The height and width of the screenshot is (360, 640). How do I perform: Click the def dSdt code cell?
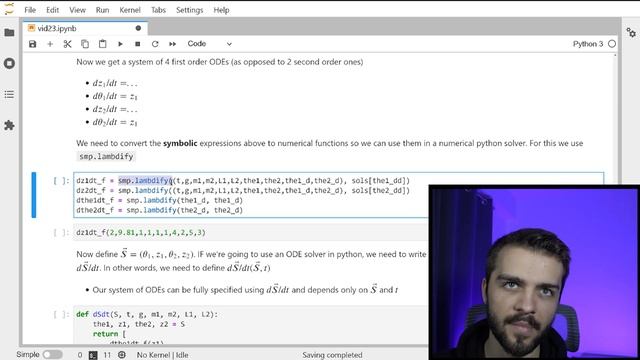click(x=251, y=325)
